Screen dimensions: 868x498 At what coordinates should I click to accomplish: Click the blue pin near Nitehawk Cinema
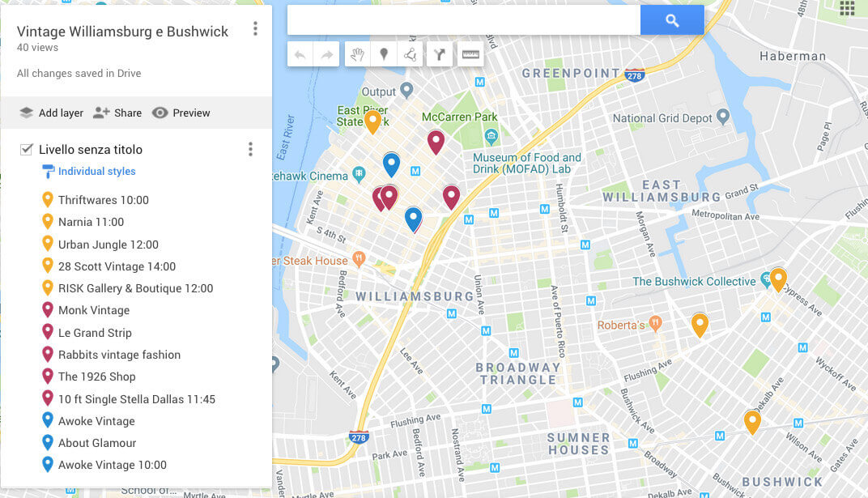tap(391, 165)
